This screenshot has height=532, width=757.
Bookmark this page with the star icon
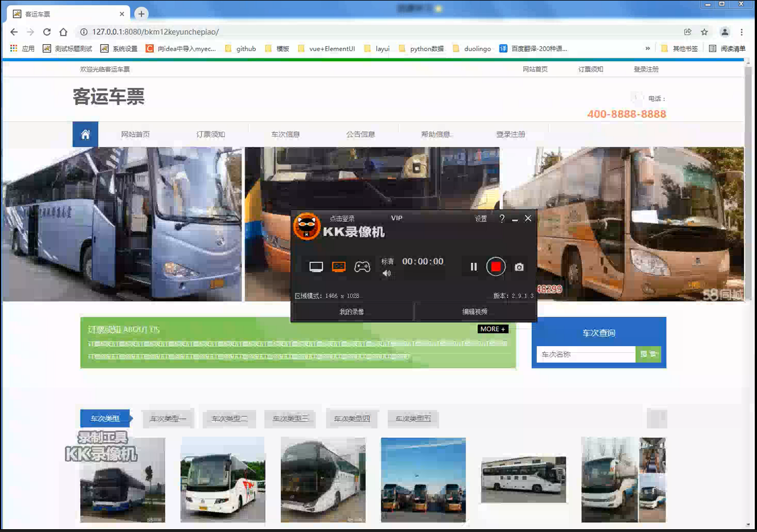pos(704,32)
